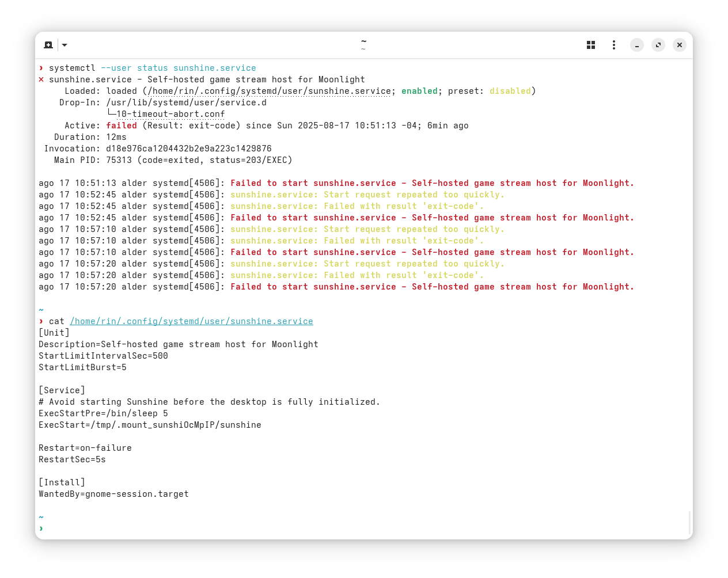Click the /usr/lib/systemd/user/service.d Drop-In path
Viewport: 728px width, 578px height.
[x=186, y=102]
